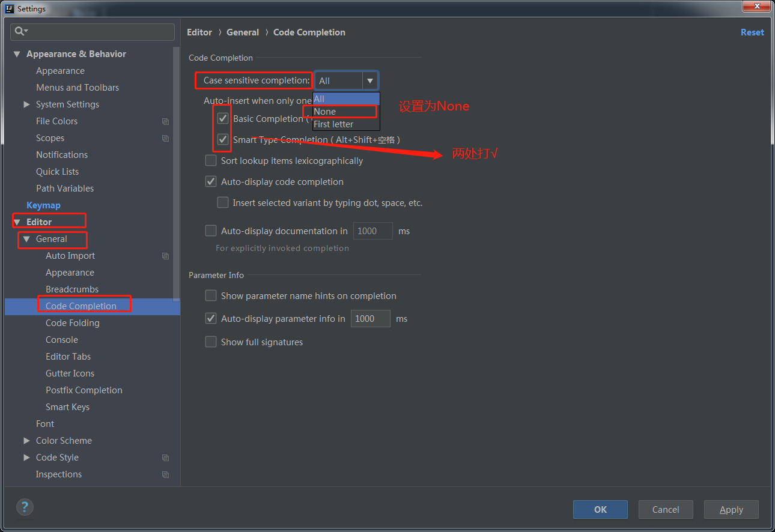Choose None in the case sensitivity list
This screenshot has height=532, width=775.
coord(346,112)
